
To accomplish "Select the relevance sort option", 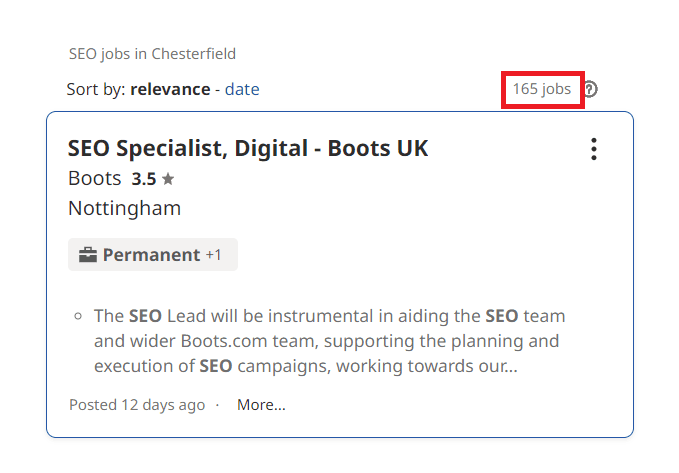I will [x=170, y=89].
